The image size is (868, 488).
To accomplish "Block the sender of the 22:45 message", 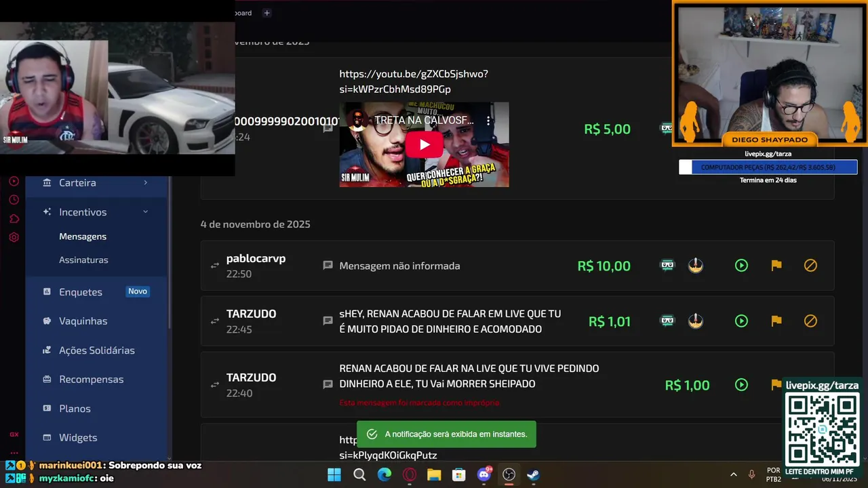I will pyautogui.click(x=810, y=321).
